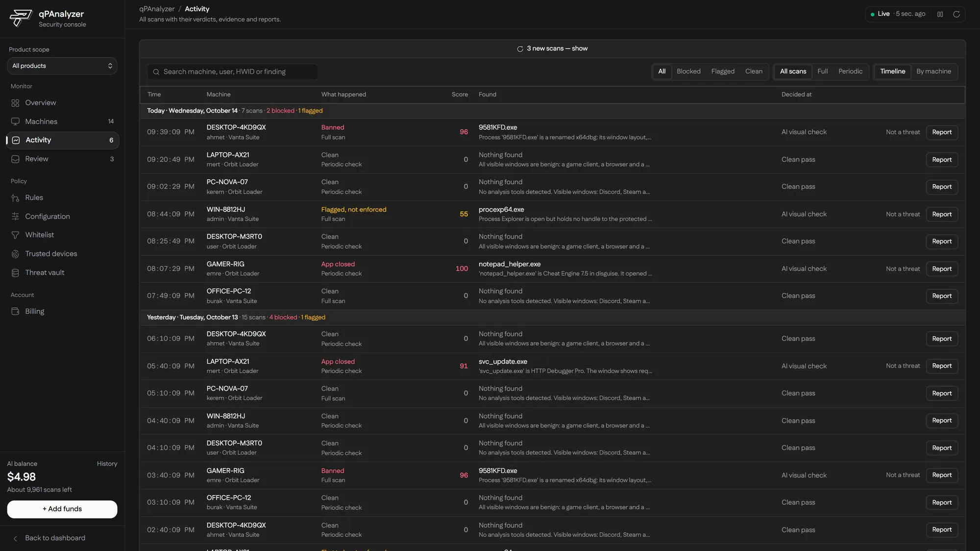Click the refresh icon in top right
This screenshot has width=980, height=551.
[956, 14]
